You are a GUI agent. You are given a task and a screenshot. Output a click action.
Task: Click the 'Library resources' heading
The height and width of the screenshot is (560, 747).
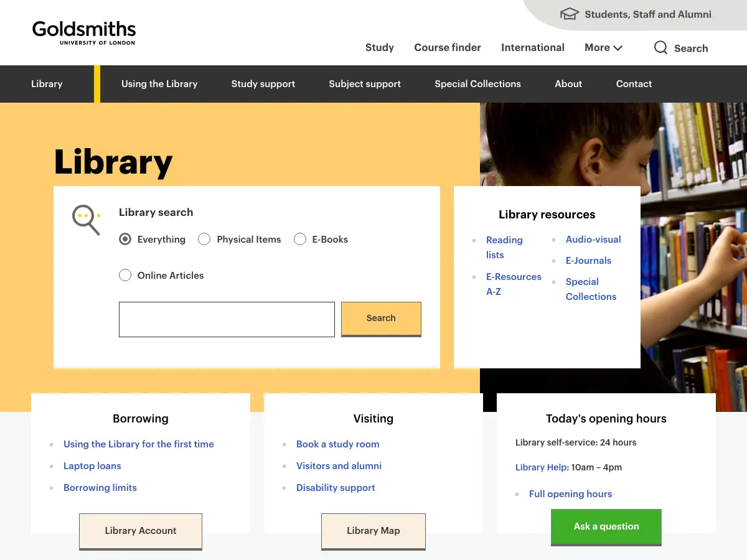click(547, 214)
